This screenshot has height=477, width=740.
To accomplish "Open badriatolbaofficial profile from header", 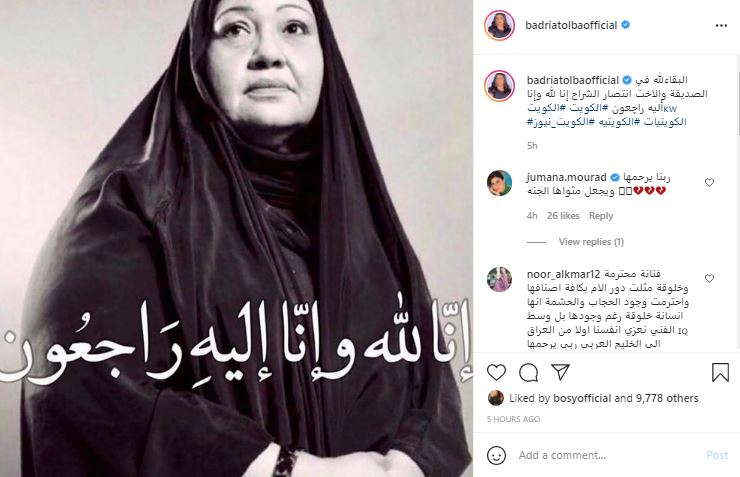I will tap(571, 25).
